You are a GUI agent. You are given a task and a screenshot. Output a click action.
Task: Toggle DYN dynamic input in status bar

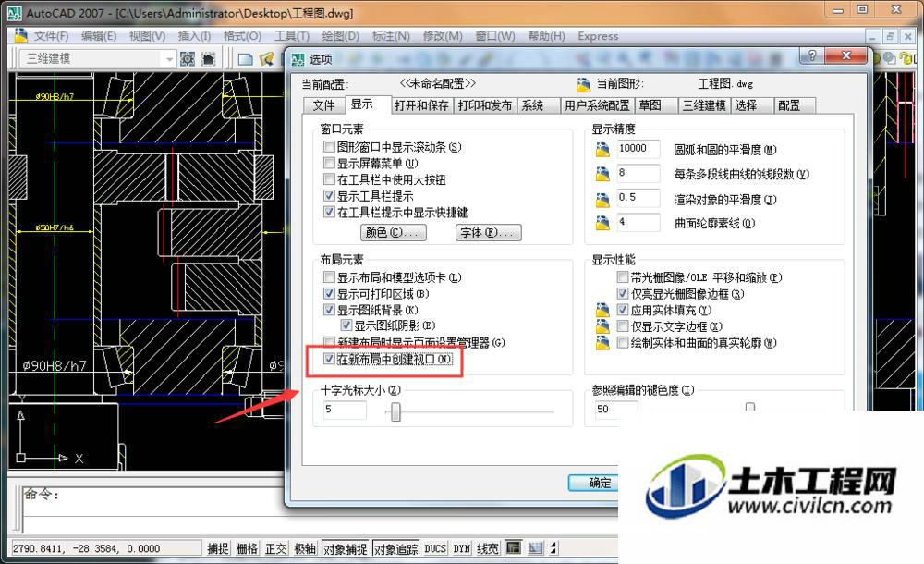pos(461,548)
